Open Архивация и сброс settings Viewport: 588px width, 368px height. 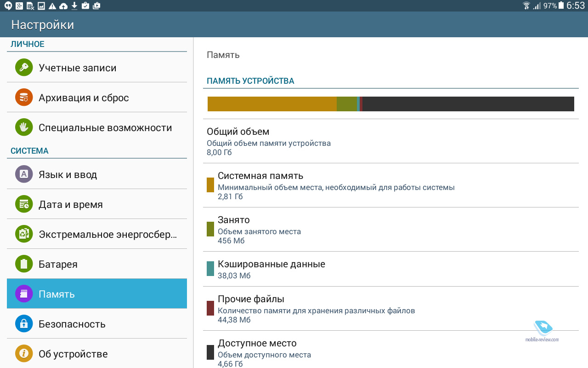tap(97, 98)
